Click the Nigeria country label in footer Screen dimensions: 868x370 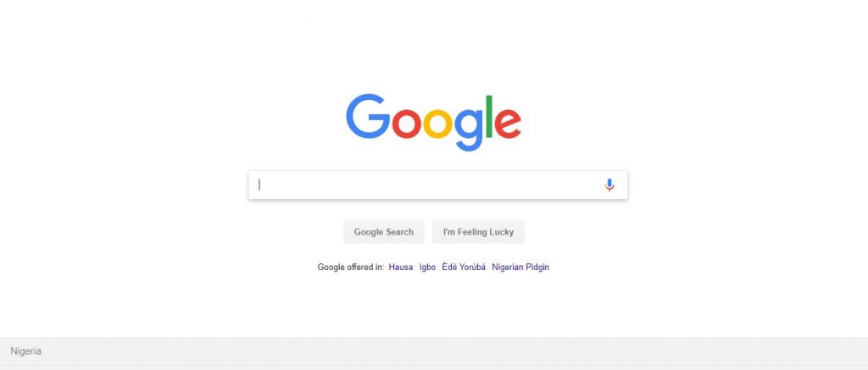(x=25, y=351)
